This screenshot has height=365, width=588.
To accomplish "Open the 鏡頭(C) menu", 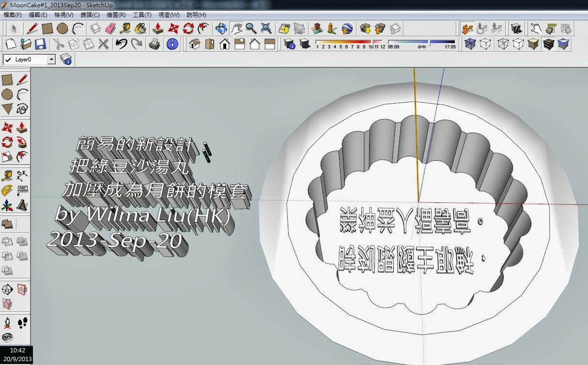I will [x=90, y=15].
